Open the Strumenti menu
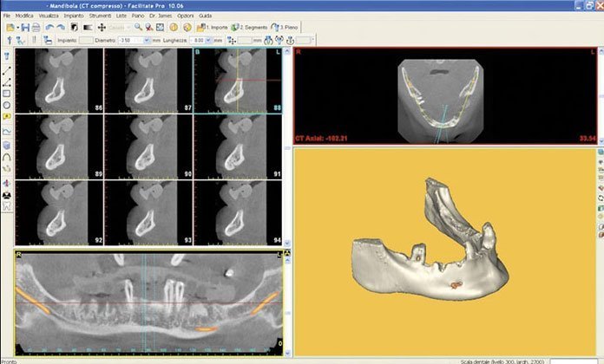 (x=100, y=16)
